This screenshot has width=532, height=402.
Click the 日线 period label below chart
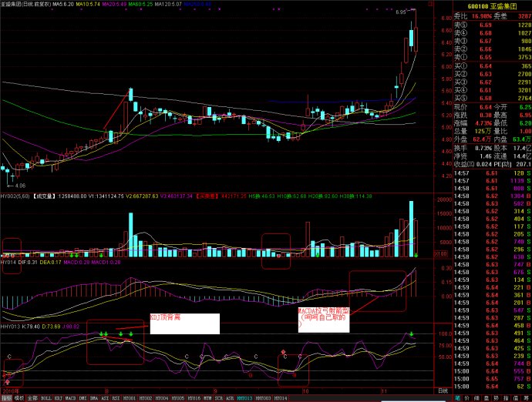443,390
